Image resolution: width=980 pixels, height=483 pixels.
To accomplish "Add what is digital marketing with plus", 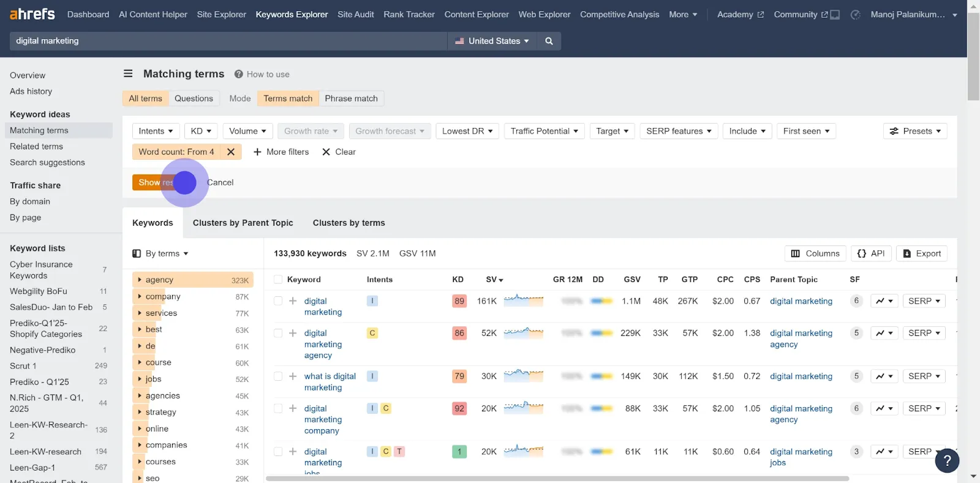I will point(293,376).
